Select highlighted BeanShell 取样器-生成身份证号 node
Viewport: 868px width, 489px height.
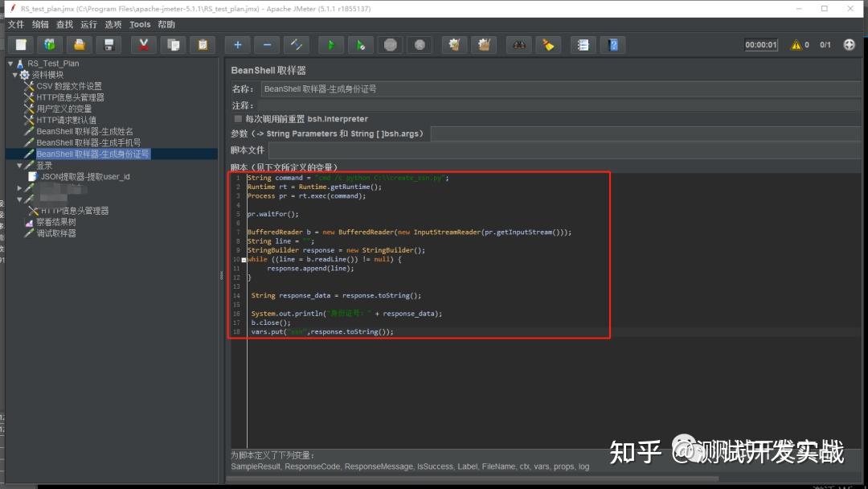(92, 154)
